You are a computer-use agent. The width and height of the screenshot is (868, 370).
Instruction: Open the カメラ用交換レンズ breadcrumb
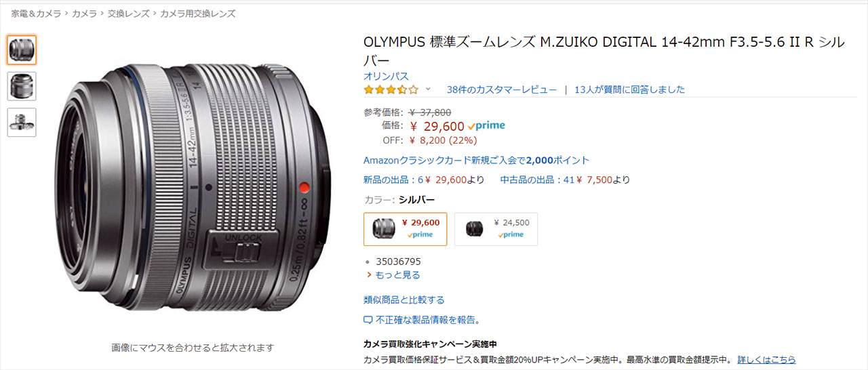(x=198, y=14)
